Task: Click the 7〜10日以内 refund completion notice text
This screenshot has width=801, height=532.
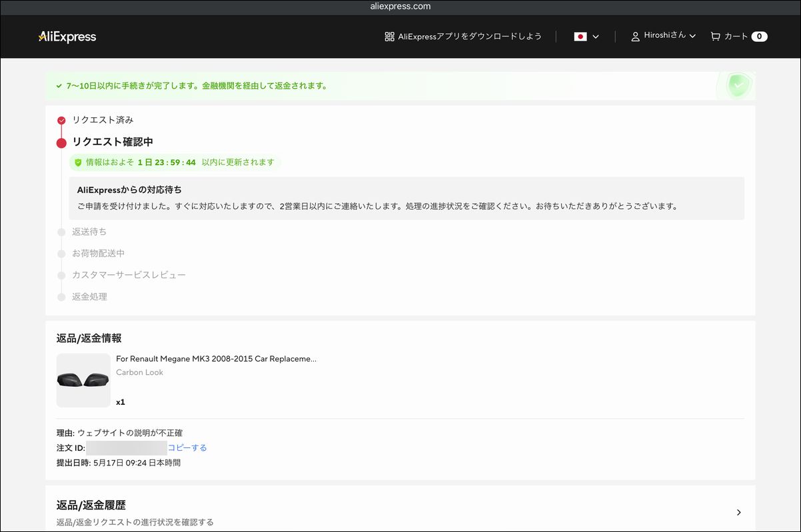Action: click(197, 86)
